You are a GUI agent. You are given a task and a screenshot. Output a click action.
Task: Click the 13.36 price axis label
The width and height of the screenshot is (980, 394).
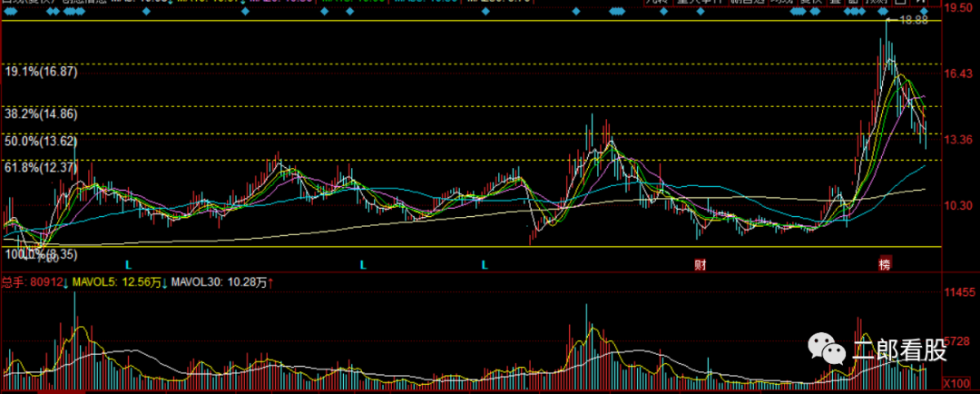[958, 140]
